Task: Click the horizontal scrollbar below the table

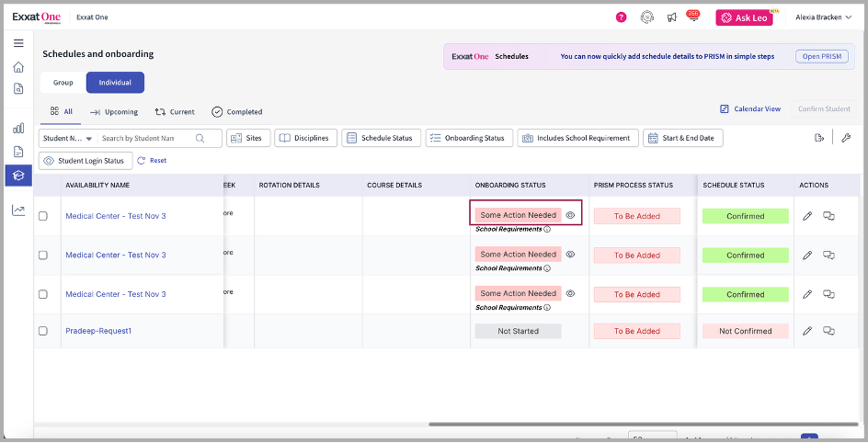Action: pyautogui.click(x=644, y=425)
